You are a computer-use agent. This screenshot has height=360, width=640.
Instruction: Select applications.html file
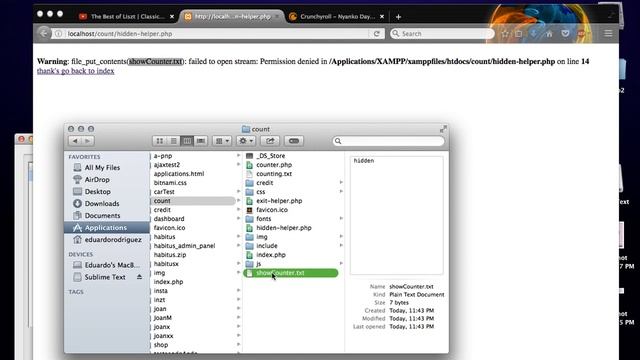tap(179, 173)
